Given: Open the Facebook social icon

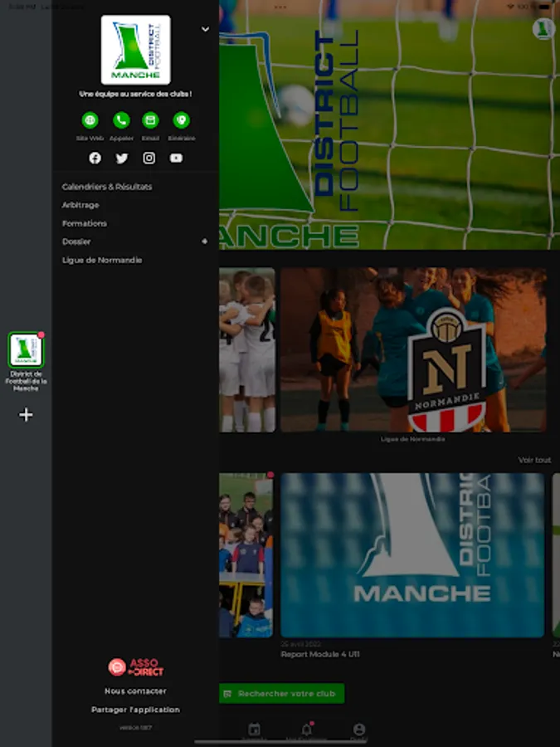Looking at the screenshot, I should [95, 159].
